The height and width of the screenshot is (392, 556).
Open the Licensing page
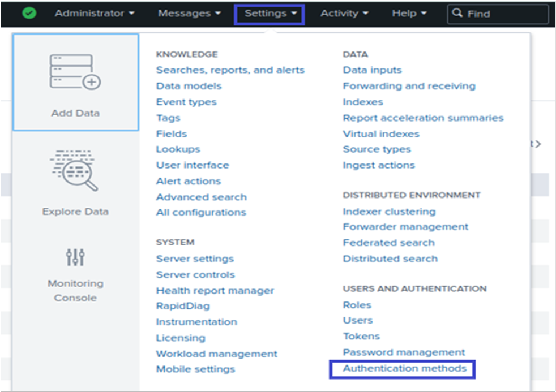pyautogui.click(x=181, y=338)
